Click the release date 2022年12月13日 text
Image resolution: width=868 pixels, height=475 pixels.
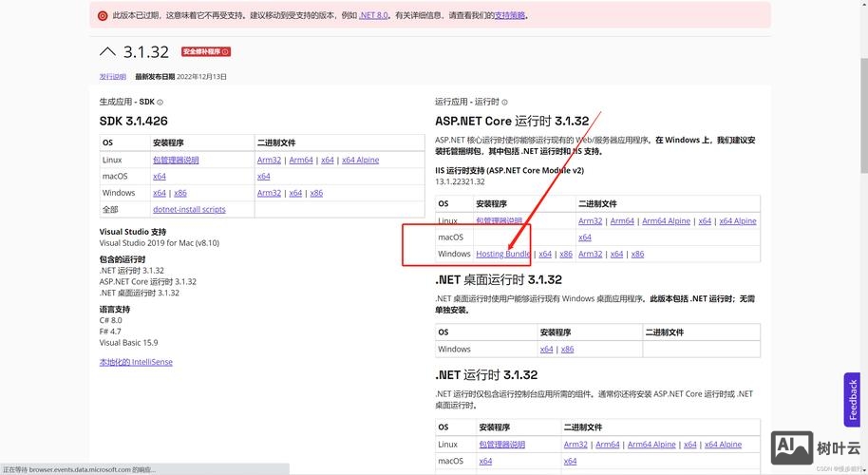[201, 76]
